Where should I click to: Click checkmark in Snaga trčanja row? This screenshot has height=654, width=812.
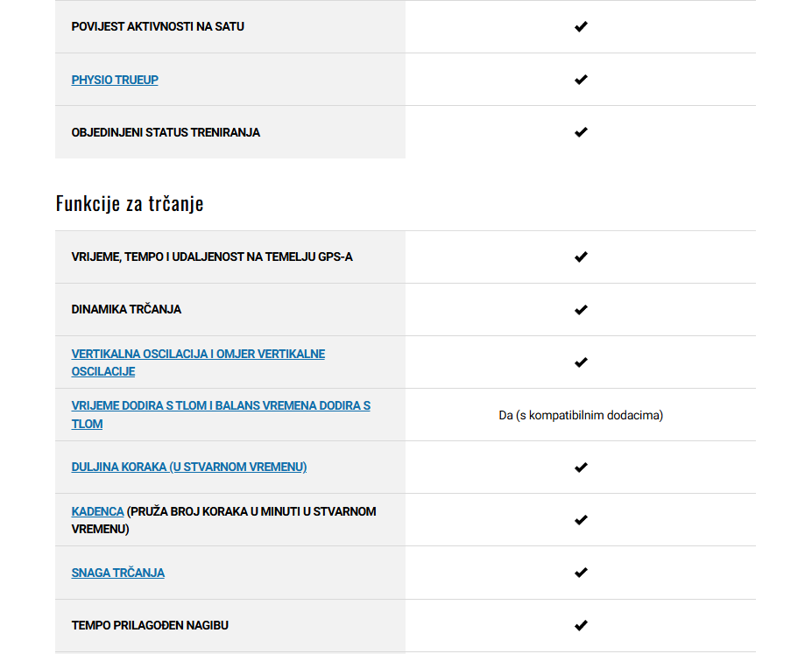point(581,573)
